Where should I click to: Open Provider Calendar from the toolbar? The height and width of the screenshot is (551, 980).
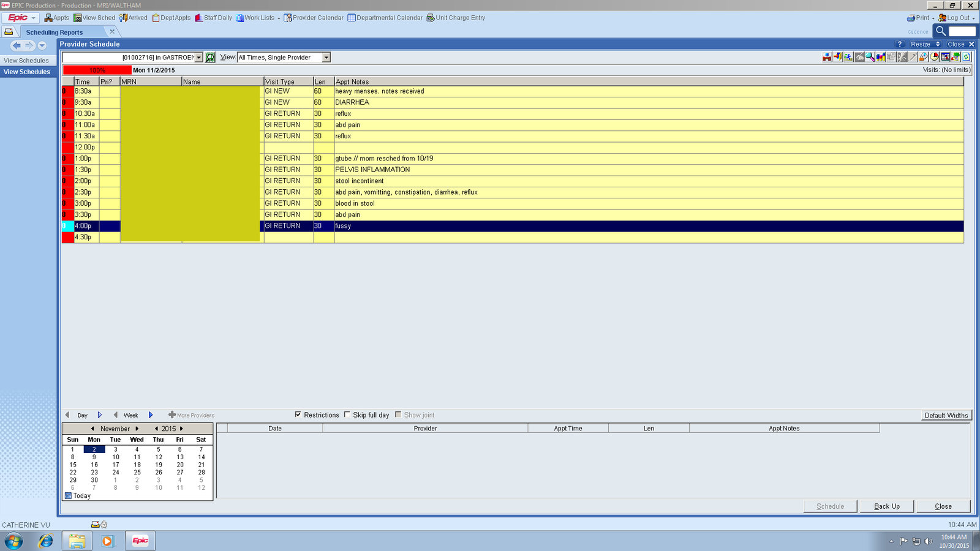pyautogui.click(x=314, y=18)
